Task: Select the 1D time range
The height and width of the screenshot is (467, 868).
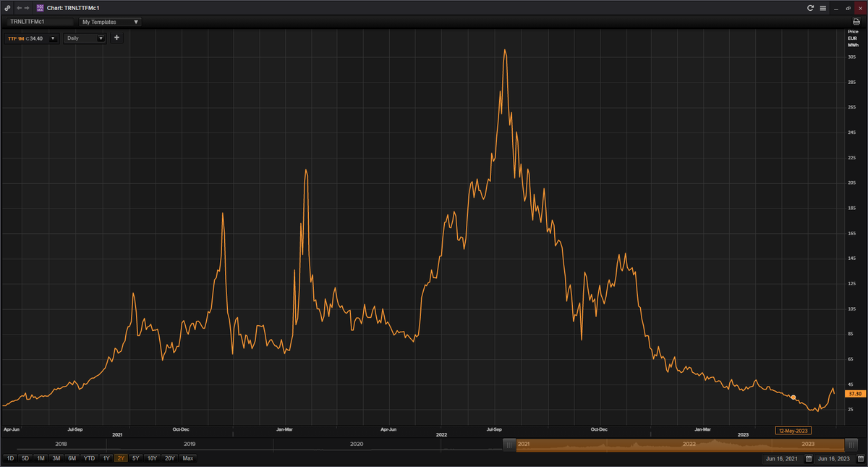Action: 9,458
